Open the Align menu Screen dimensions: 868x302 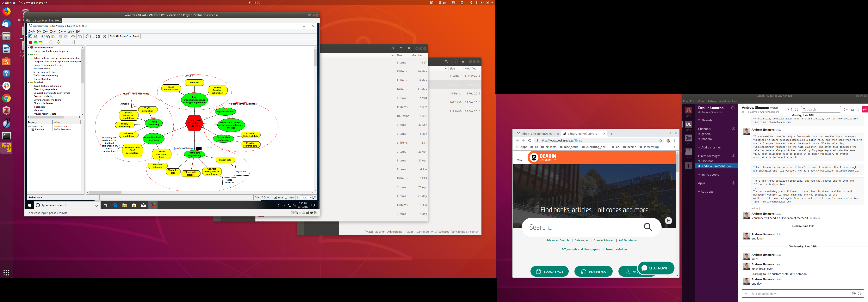(x=71, y=31)
